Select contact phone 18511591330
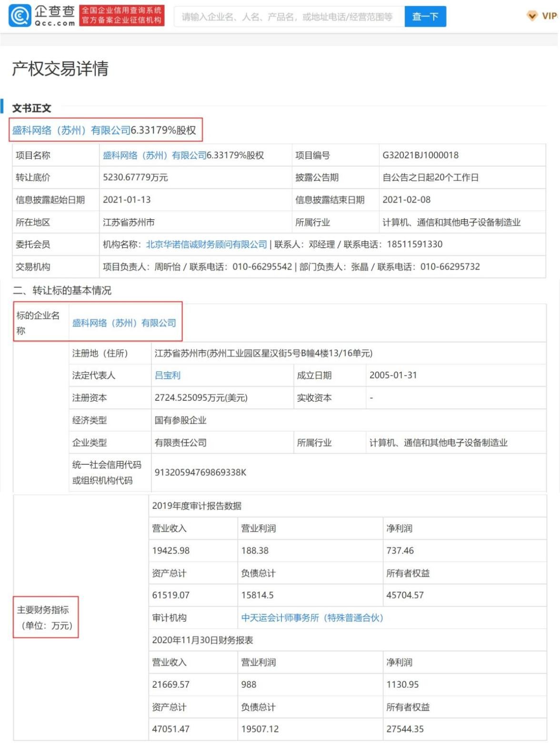The width and height of the screenshot is (560, 743). [x=414, y=244]
